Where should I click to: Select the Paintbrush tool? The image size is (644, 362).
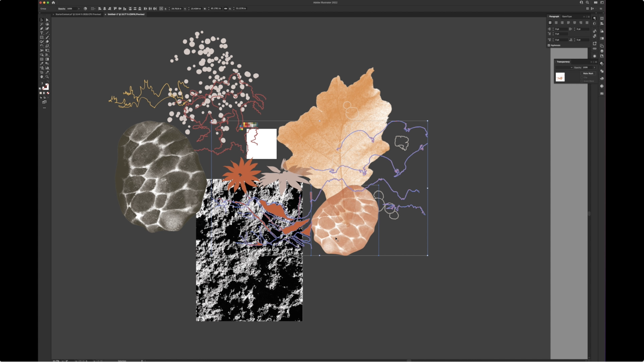pos(47,37)
